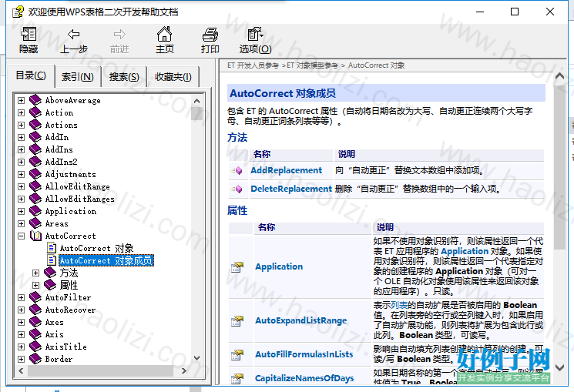This screenshot has width=574, height=392.
Task: Click content pane scroll down arrow
Action: point(559,367)
